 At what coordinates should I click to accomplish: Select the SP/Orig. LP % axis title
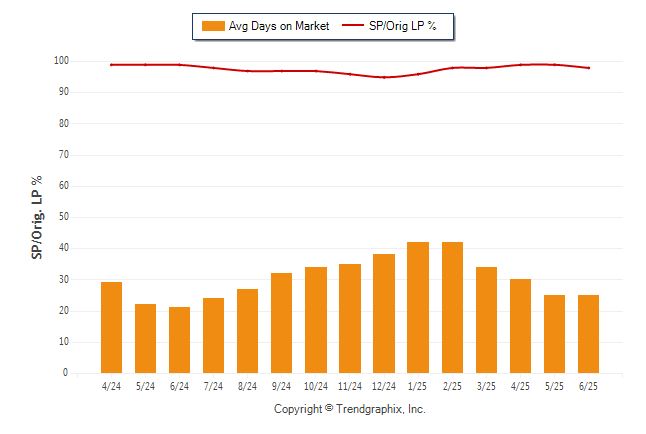point(37,217)
